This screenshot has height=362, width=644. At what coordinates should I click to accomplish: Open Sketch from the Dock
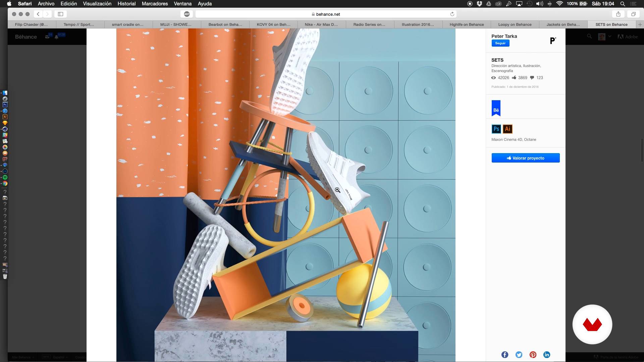pos(5,123)
